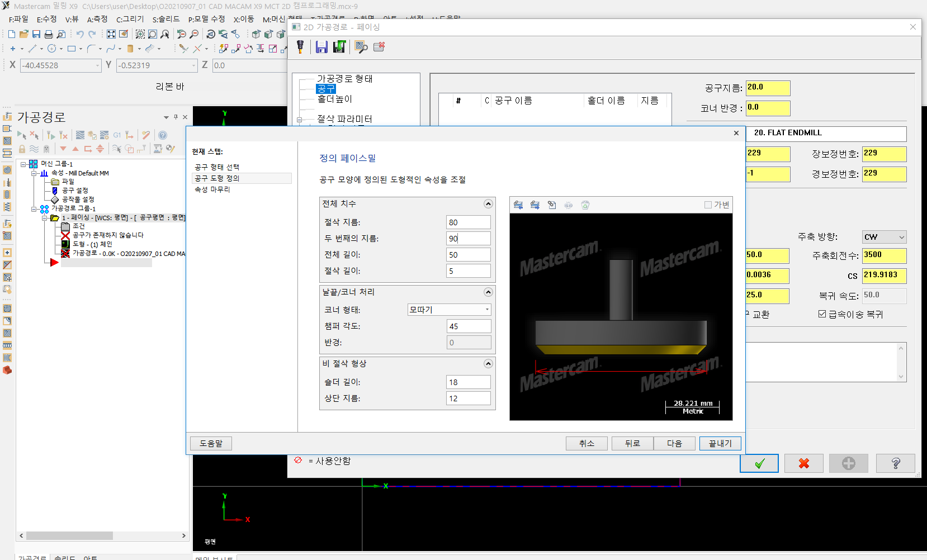The height and width of the screenshot is (560, 927).
Task: Click the 도움말 button in the wizard
Action: click(x=211, y=443)
